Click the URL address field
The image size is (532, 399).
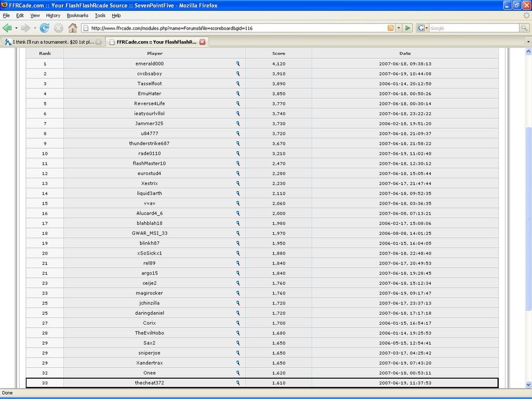234,28
